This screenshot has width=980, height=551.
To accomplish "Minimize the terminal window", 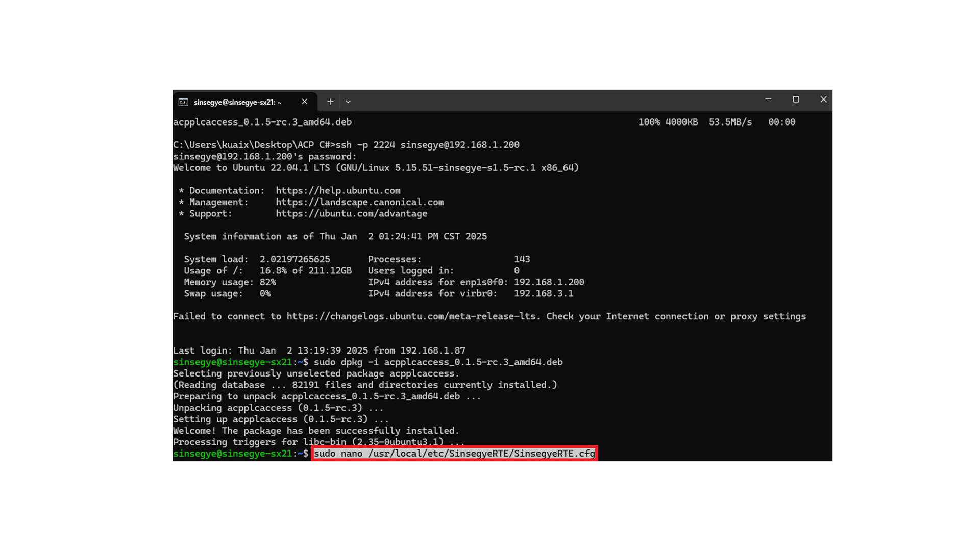I will 768,99.
